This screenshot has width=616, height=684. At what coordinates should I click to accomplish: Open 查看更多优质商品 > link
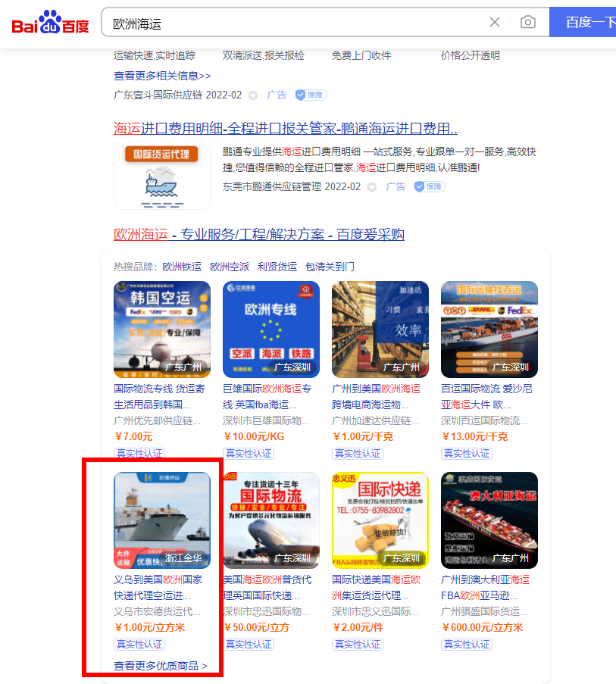click(x=161, y=666)
